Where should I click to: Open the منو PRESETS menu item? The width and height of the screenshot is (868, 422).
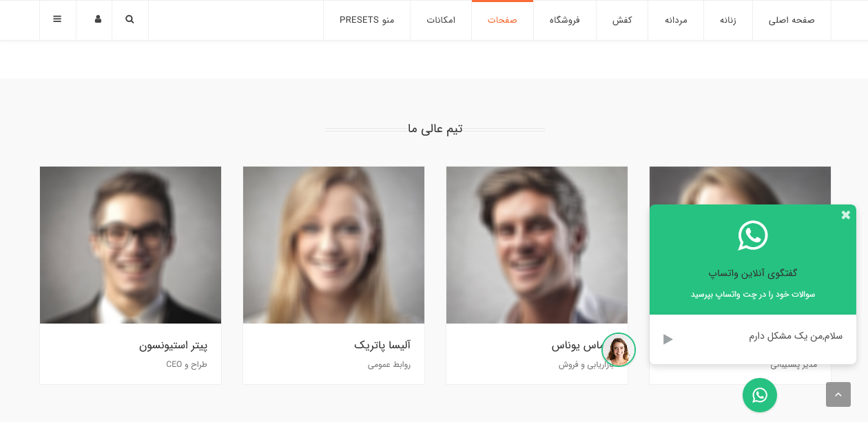[x=366, y=20]
